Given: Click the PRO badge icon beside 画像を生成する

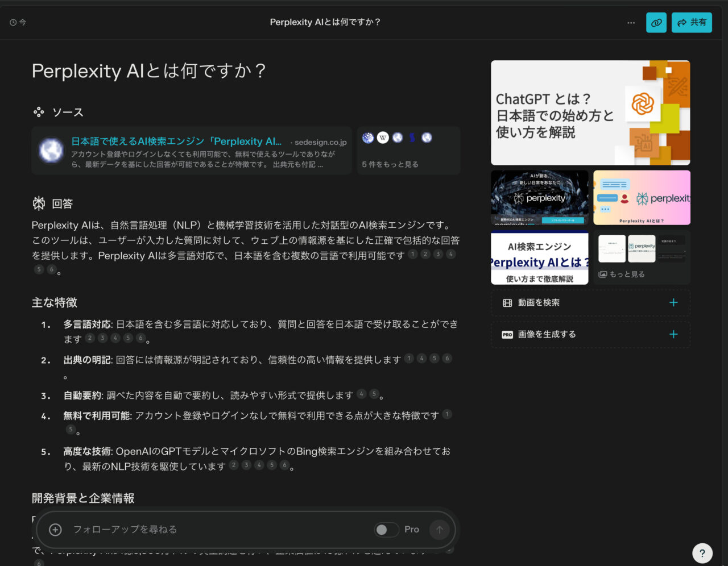Looking at the screenshot, I should [x=506, y=334].
